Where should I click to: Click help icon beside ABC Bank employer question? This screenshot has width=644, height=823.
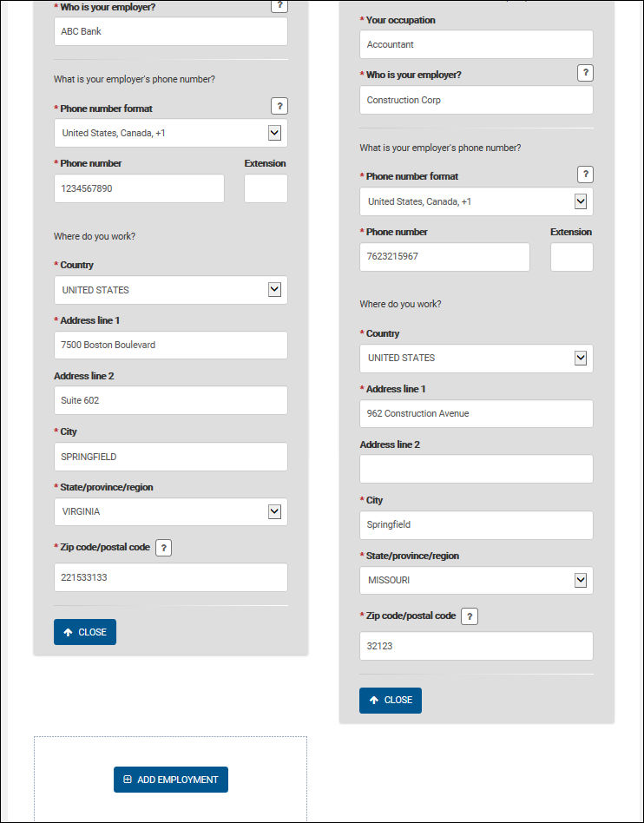click(x=279, y=5)
